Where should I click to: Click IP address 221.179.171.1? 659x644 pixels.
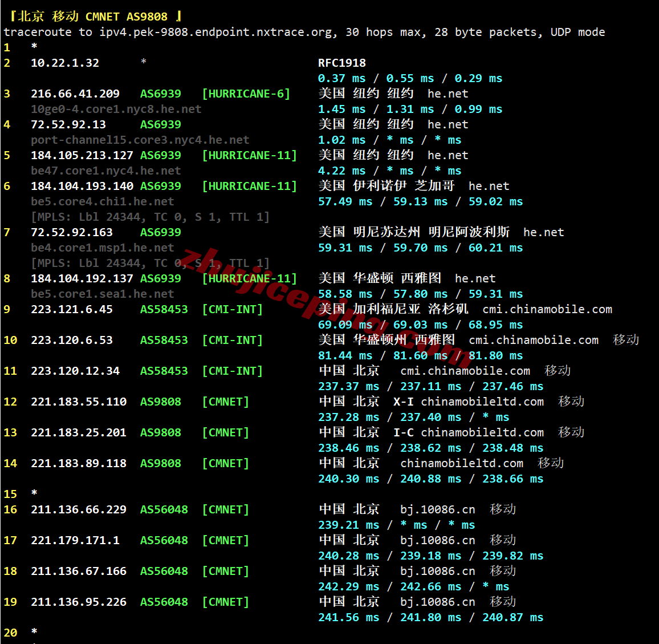pos(75,541)
